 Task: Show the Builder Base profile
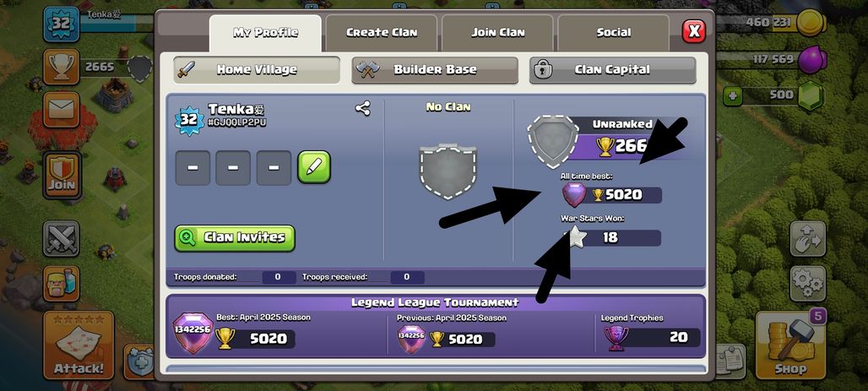tap(435, 70)
